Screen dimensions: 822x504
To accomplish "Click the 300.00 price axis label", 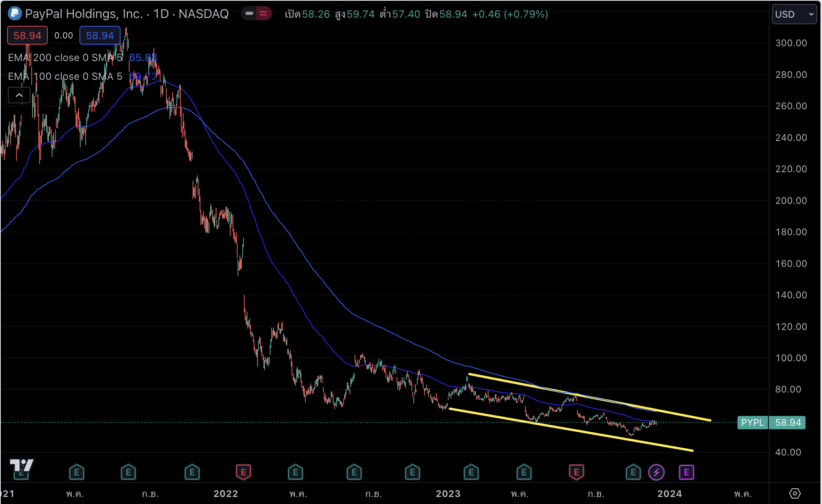I will (791, 43).
